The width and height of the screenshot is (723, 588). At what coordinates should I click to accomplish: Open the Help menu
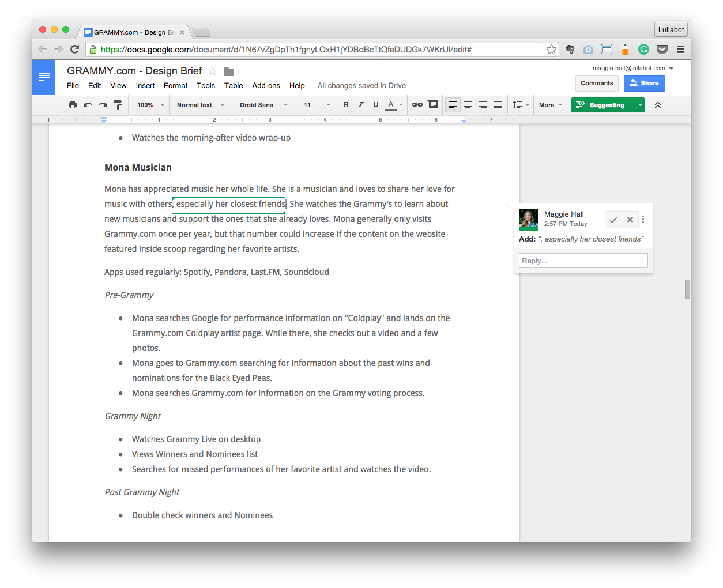coord(297,85)
